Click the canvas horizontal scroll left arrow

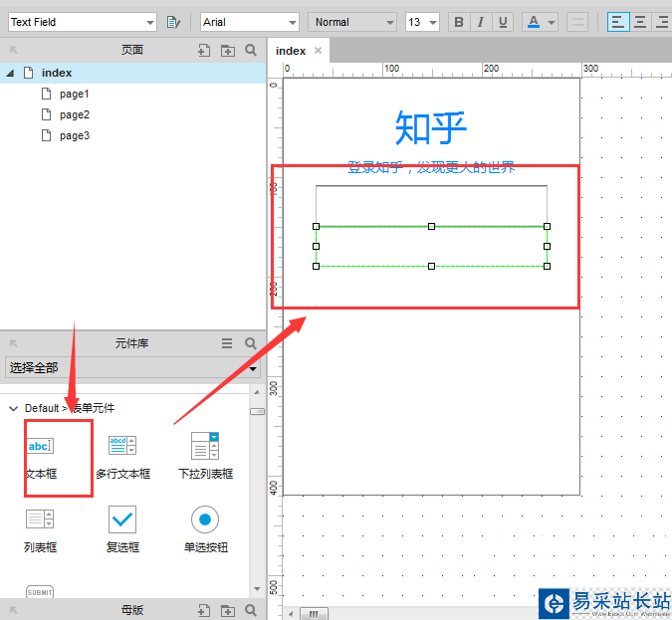tap(291, 614)
